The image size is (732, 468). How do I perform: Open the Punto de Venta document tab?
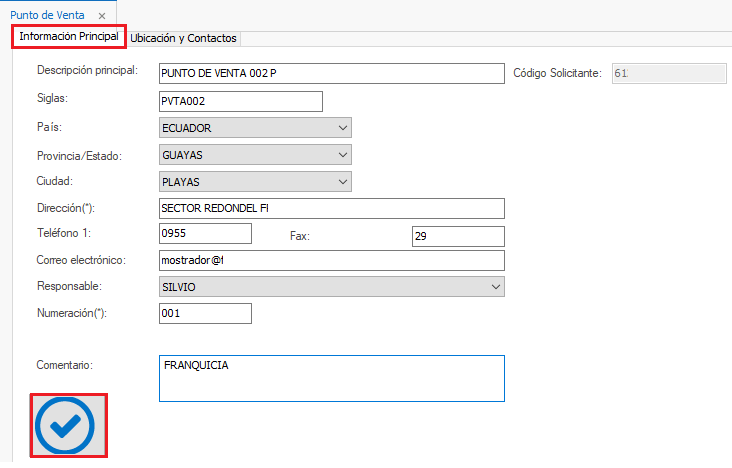(x=48, y=17)
